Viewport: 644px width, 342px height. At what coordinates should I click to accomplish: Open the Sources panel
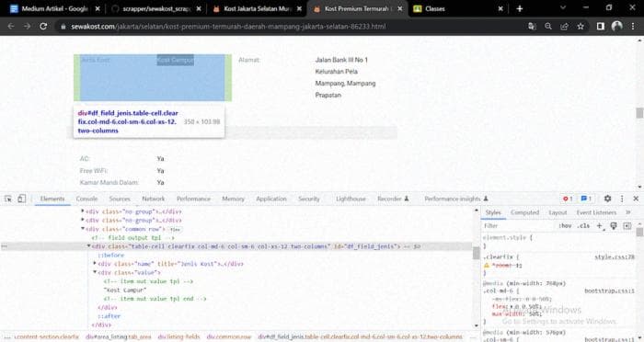coord(120,199)
